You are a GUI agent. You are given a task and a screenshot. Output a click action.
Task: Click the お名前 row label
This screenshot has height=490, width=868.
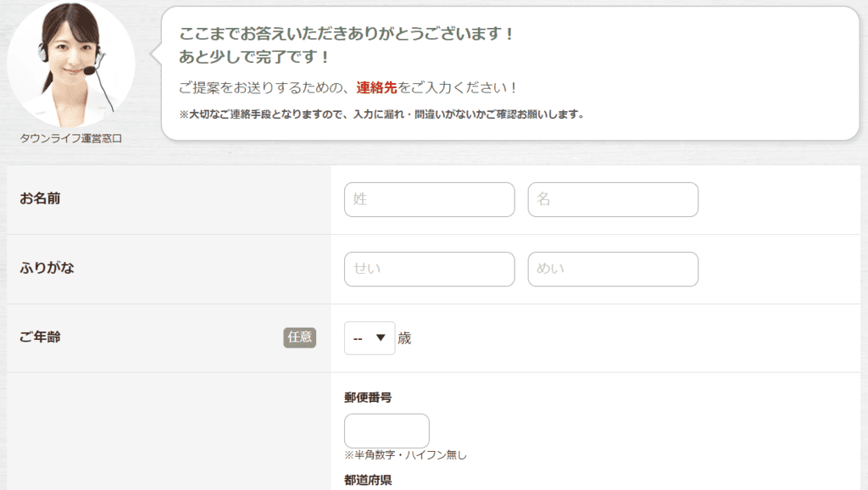[40, 198]
